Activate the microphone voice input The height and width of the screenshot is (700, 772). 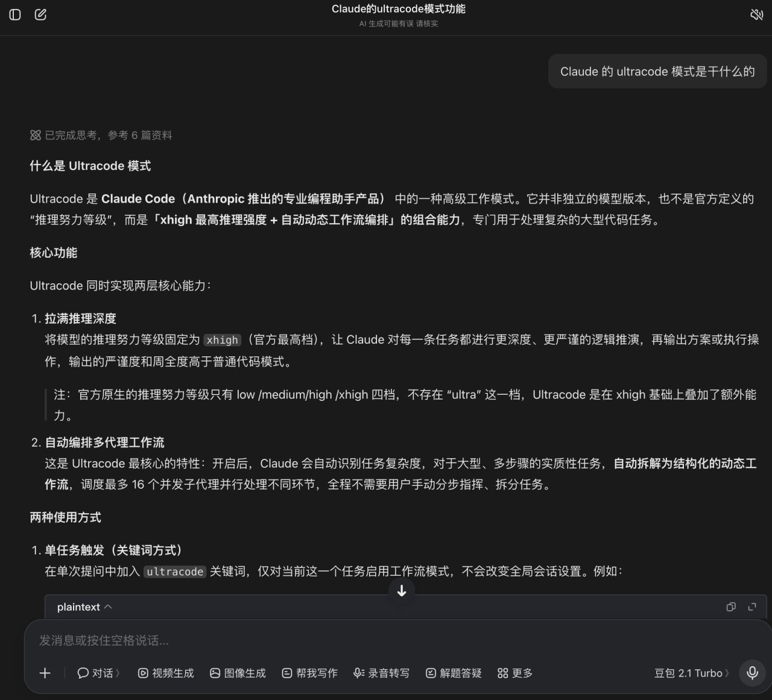(x=752, y=673)
